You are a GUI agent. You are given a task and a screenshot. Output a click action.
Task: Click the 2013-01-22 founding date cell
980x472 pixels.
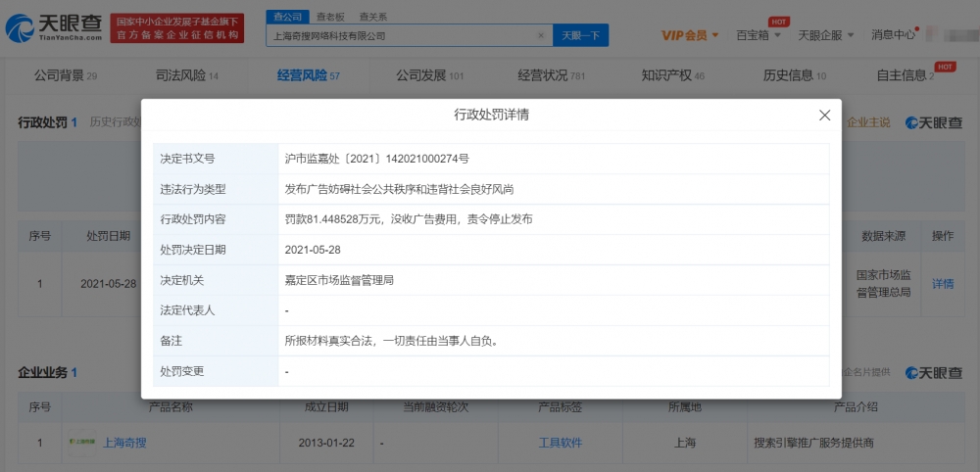[x=326, y=443]
